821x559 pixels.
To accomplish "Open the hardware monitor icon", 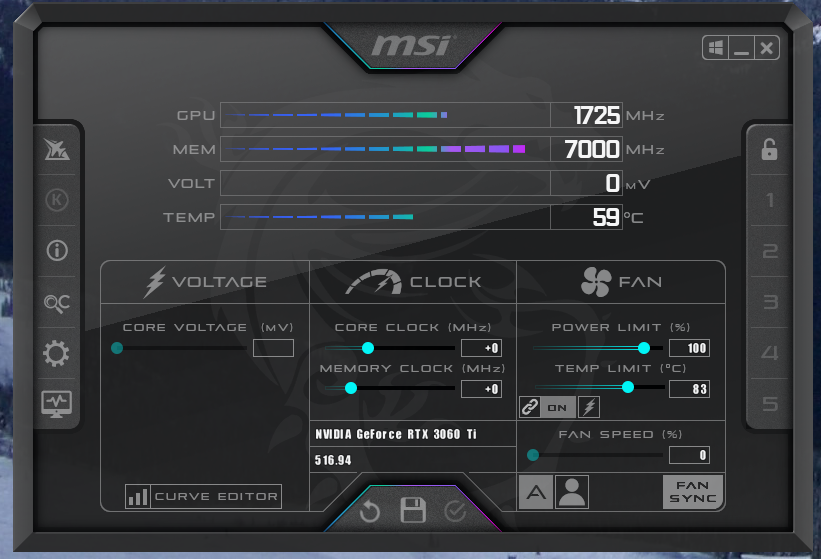I will (57, 404).
